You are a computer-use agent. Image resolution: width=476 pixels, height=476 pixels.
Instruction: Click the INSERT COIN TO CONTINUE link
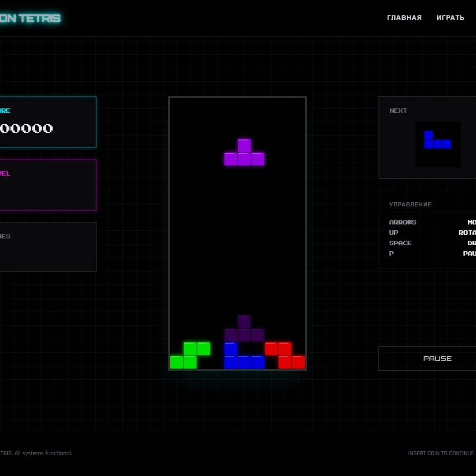coord(441,453)
